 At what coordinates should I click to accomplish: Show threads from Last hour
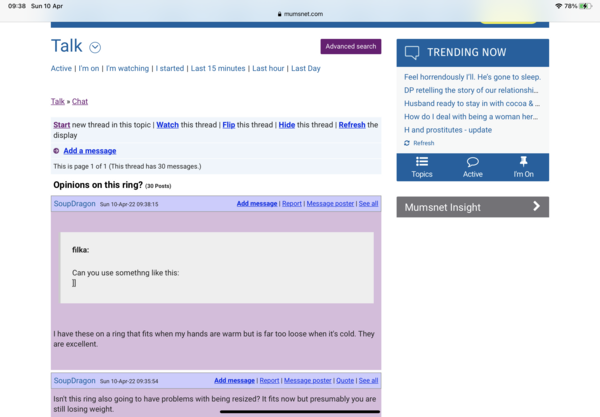268,68
